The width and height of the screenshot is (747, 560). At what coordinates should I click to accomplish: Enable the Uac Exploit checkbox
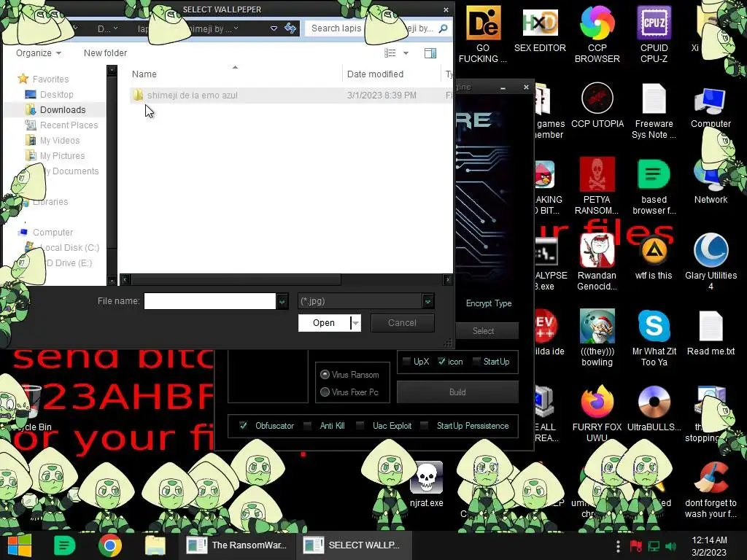pos(360,426)
